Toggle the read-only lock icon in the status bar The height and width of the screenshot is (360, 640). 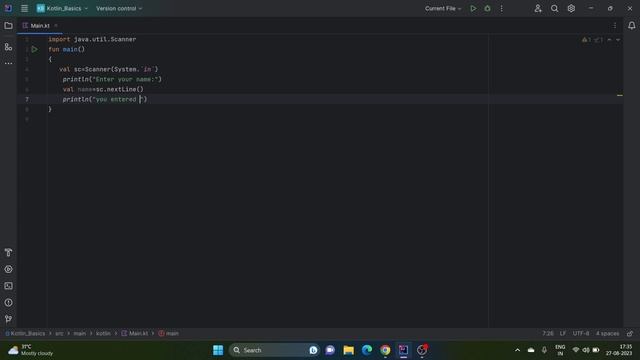pos(630,333)
